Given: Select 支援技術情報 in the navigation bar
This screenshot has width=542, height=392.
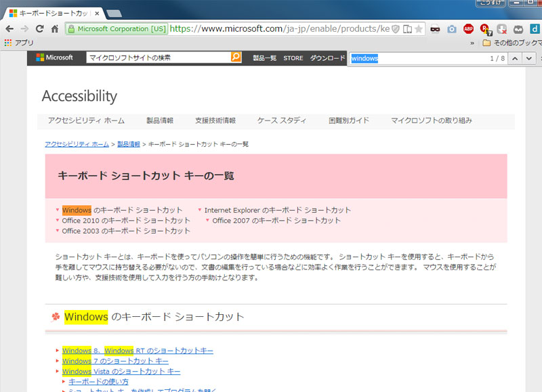Looking at the screenshot, I should (x=215, y=121).
